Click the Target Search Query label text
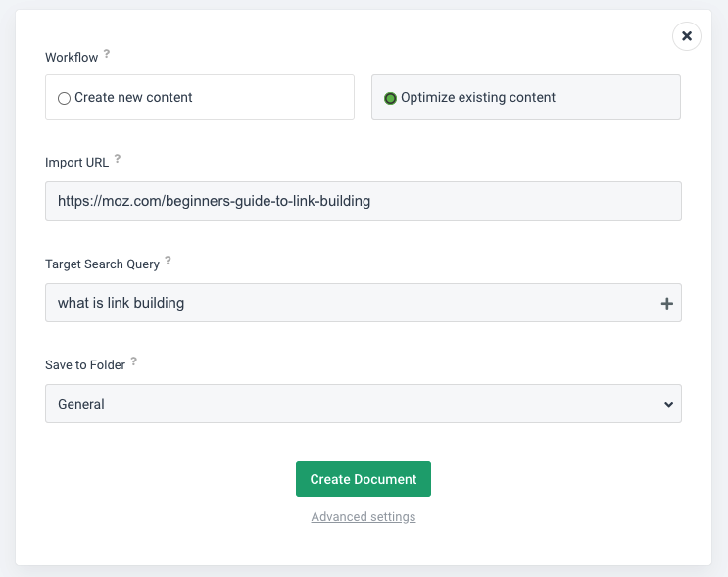 click(102, 264)
